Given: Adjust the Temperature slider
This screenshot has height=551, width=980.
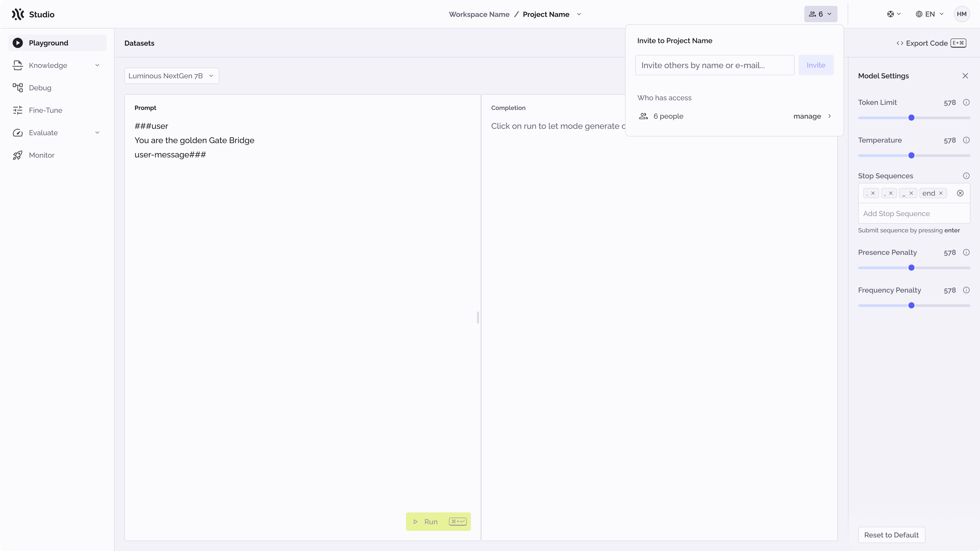Looking at the screenshot, I should [912, 155].
